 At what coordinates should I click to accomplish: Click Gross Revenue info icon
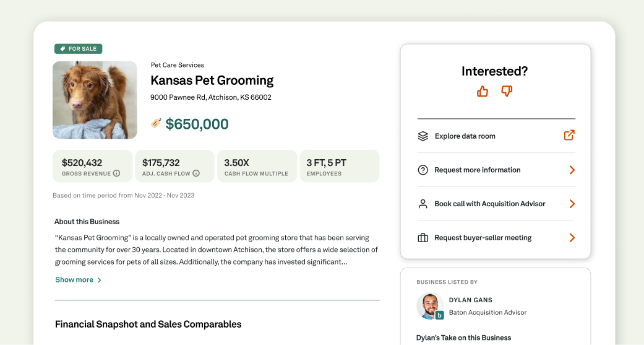116,173
